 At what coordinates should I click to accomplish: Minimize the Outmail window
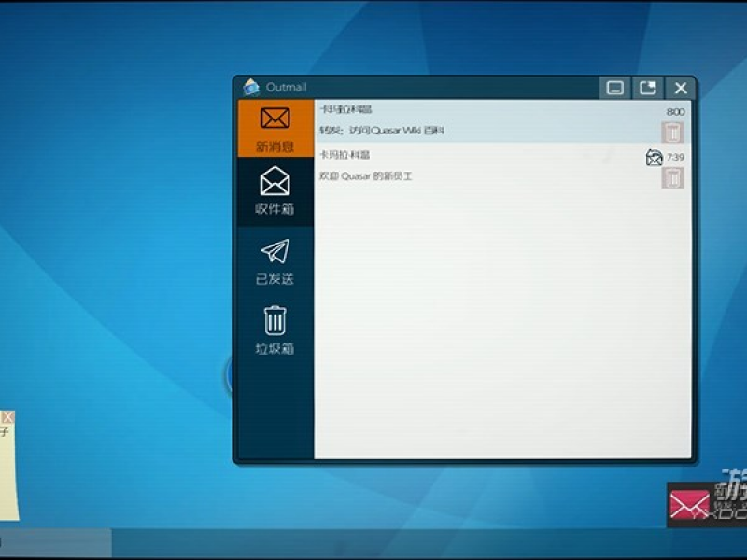tap(615, 88)
